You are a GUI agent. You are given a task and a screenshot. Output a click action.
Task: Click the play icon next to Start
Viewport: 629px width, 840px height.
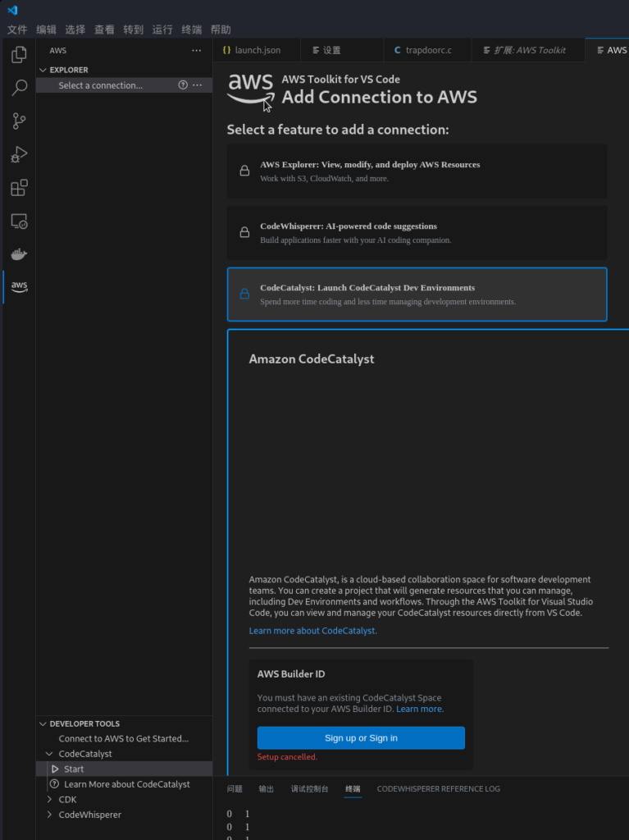55,769
